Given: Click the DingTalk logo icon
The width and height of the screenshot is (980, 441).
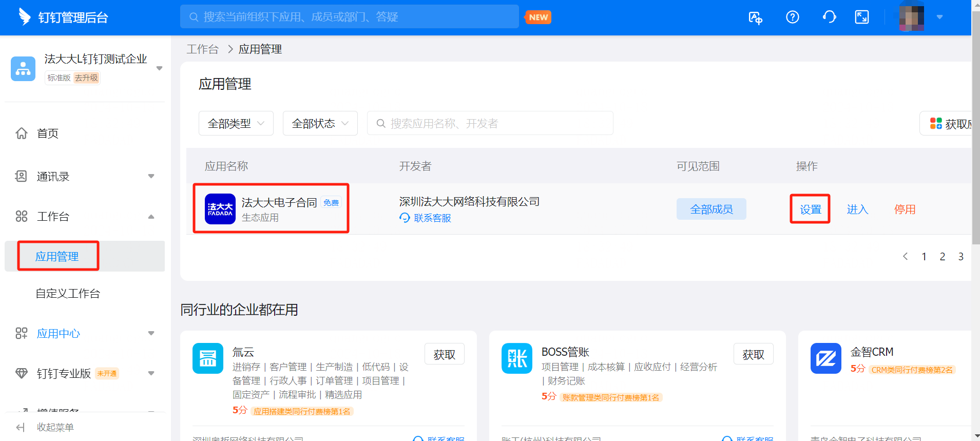Looking at the screenshot, I should (x=24, y=17).
